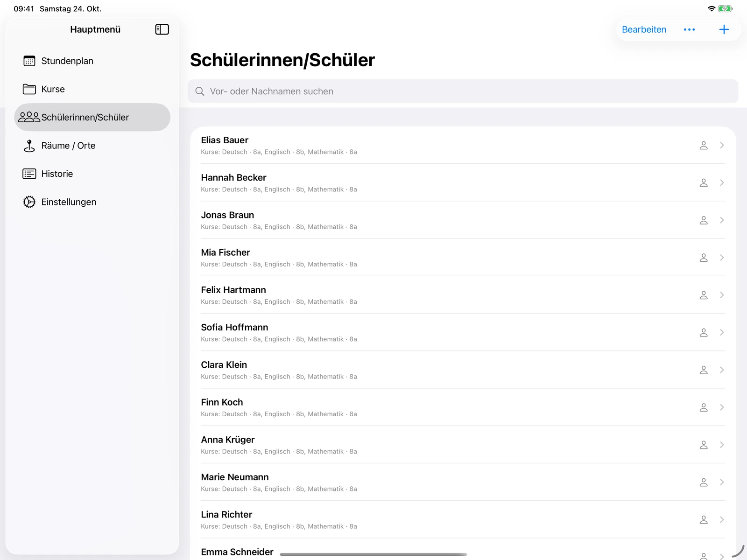Click person icon for Clara Klein
Image resolution: width=747 pixels, height=560 pixels.
pyautogui.click(x=704, y=370)
